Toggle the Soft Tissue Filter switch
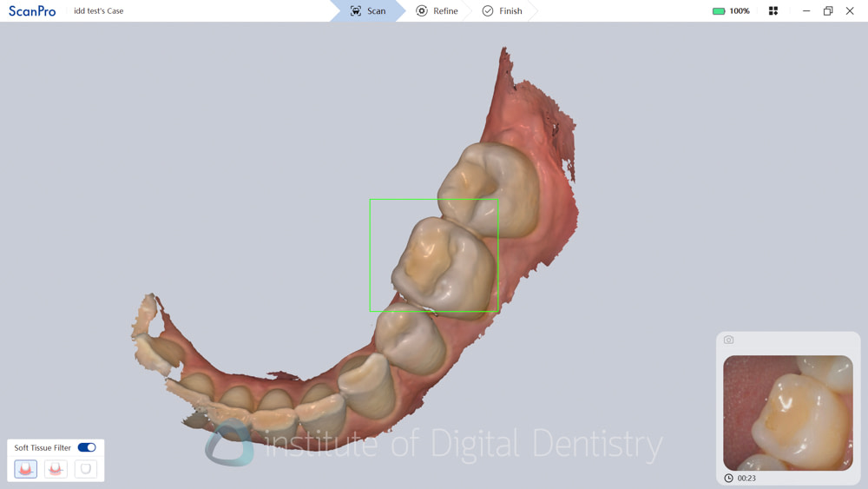This screenshot has width=868, height=489. point(87,447)
